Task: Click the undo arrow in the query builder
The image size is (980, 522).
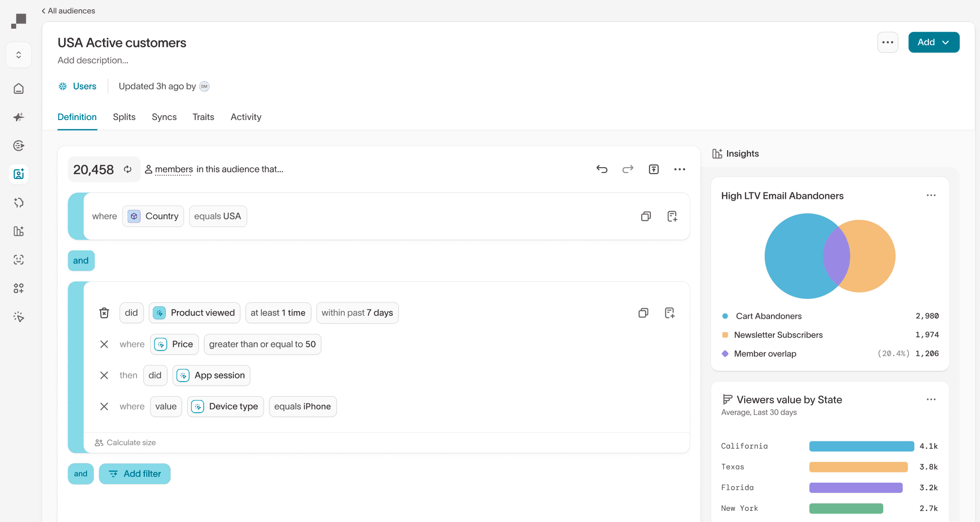Action: 602,169
